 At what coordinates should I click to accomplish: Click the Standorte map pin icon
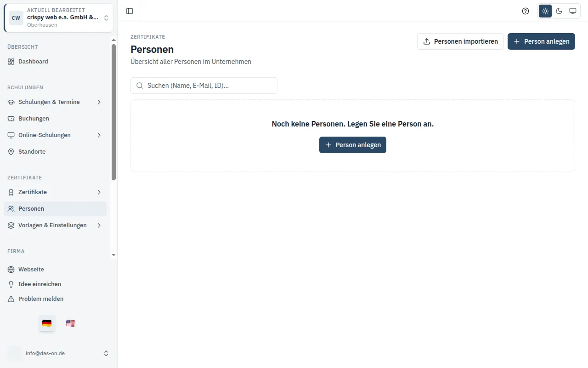(11, 152)
